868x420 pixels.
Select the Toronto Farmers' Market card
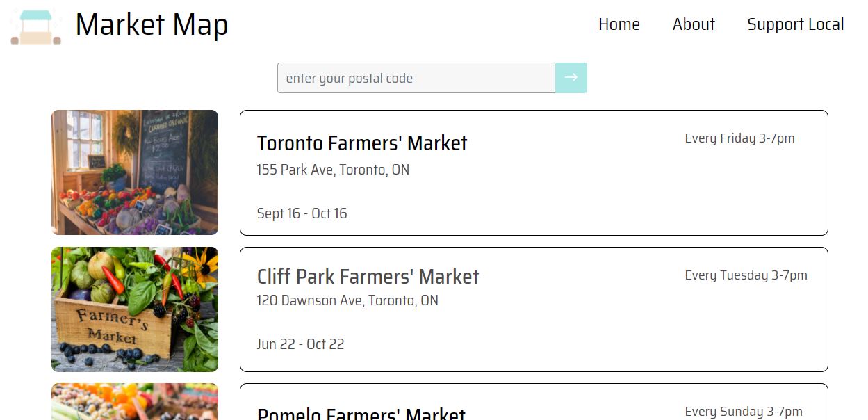coord(534,172)
